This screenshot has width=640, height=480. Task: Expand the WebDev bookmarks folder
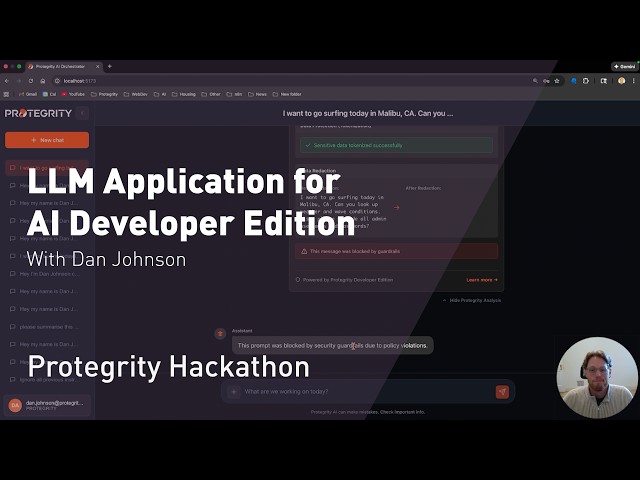click(136, 94)
